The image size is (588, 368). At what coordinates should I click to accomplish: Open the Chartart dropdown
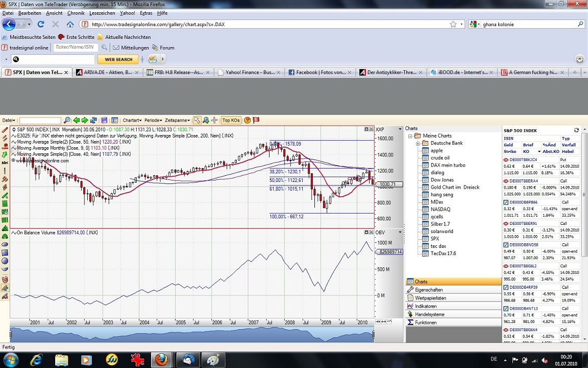pos(132,120)
